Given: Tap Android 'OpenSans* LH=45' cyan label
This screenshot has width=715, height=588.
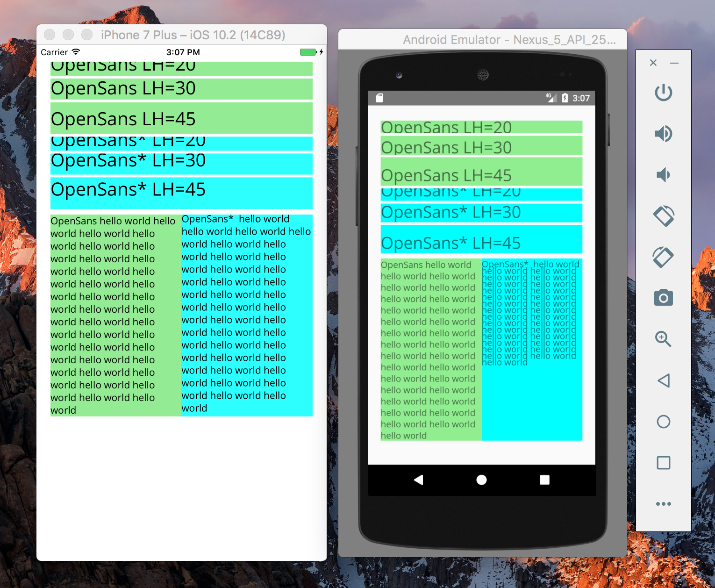Looking at the screenshot, I should 481,239.
